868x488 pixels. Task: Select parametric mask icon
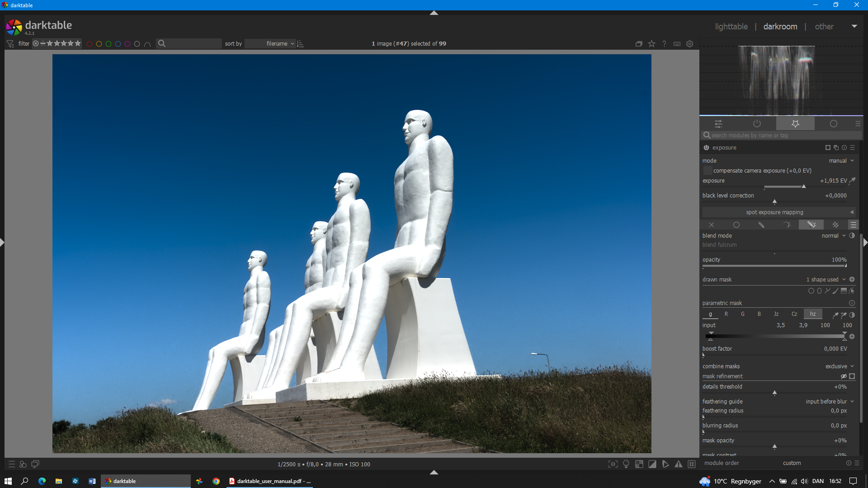pyautogui.click(x=787, y=225)
